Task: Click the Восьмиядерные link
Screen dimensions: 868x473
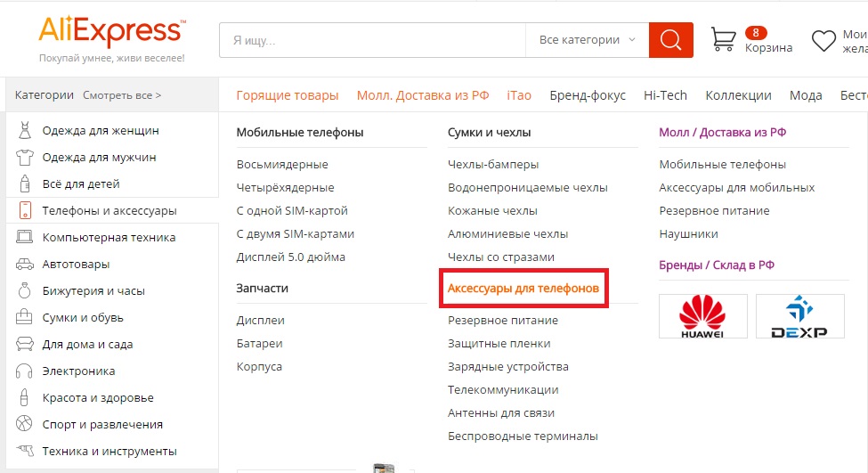Action: click(x=282, y=165)
